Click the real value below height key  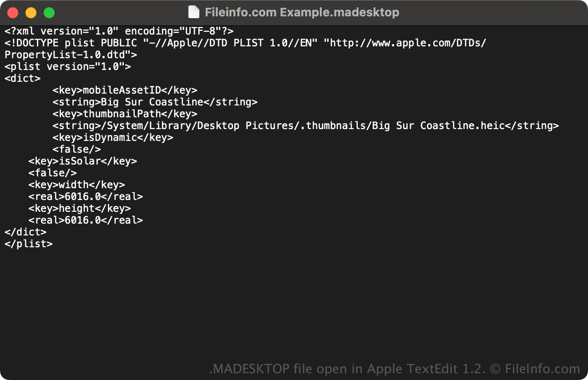click(86, 220)
